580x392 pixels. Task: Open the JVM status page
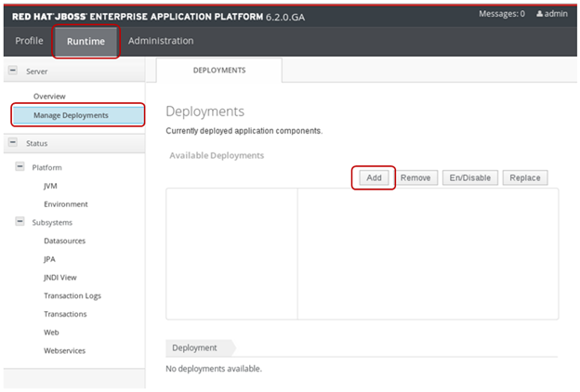(x=50, y=186)
